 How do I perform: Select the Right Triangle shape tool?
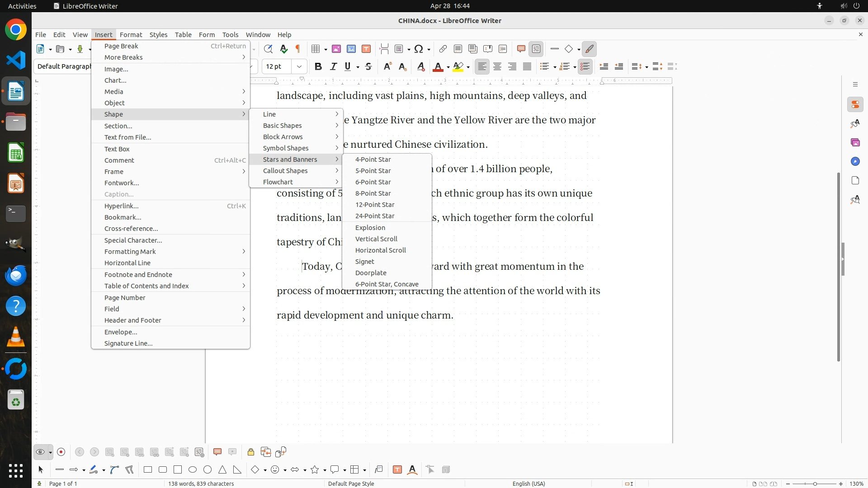click(237, 470)
